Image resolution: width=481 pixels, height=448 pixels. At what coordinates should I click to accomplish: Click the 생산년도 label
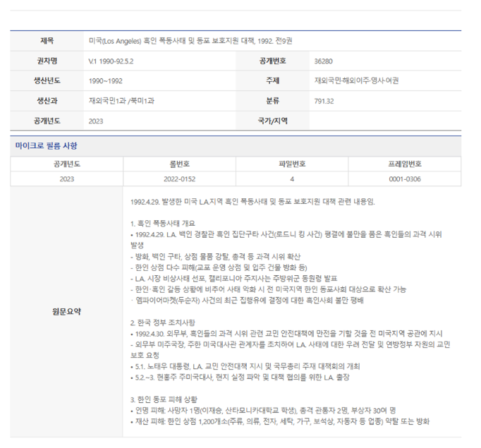click(x=47, y=80)
